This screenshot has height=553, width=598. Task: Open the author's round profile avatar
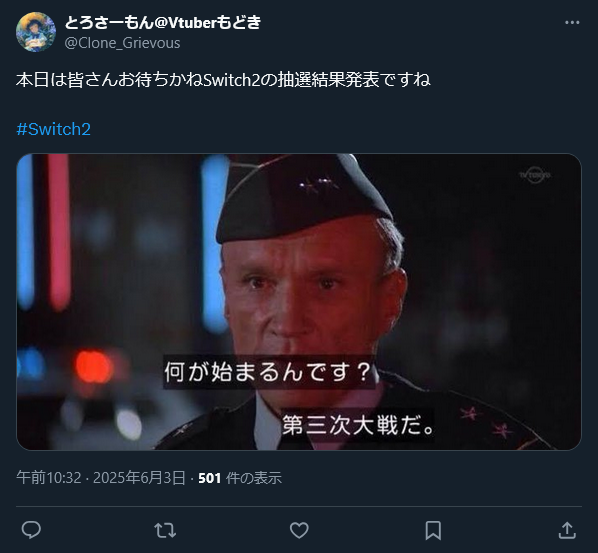pyautogui.click(x=36, y=32)
